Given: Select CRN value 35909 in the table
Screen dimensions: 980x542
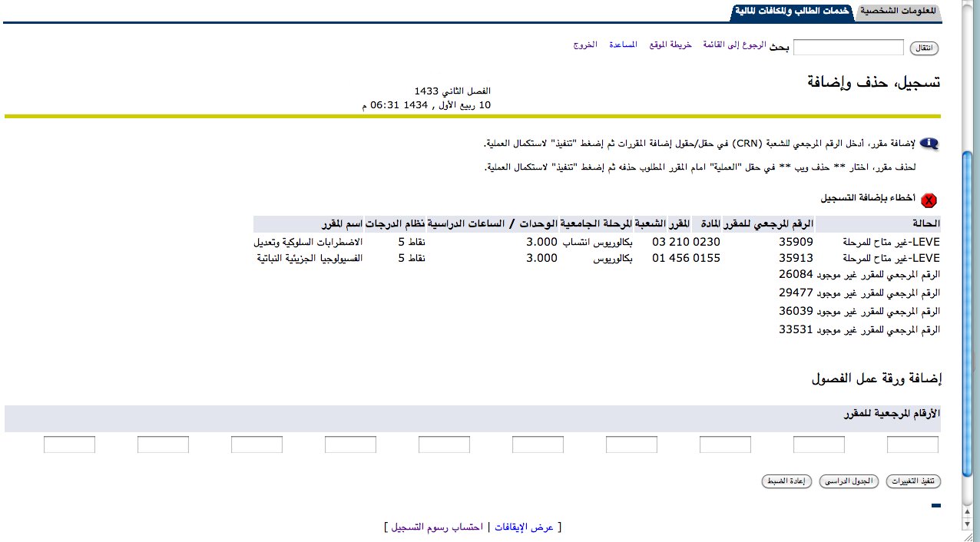Looking at the screenshot, I should coord(796,242).
